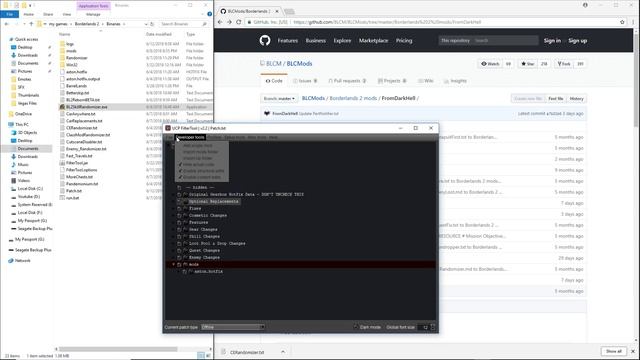Toggle the Quest Changes checkbox
This screenshot has height=360, width=640.
(x=179, y=251)
